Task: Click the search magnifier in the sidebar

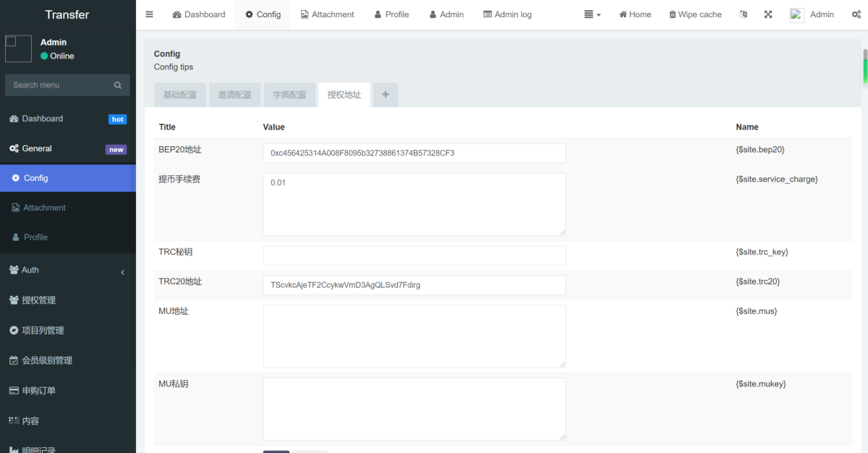Action: (118, 85)
